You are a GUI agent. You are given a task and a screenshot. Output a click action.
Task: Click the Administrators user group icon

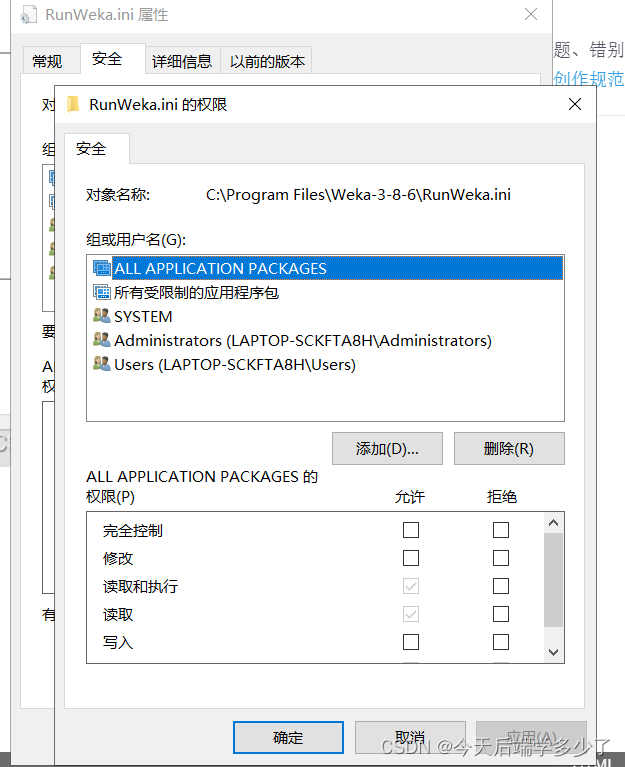102,340
